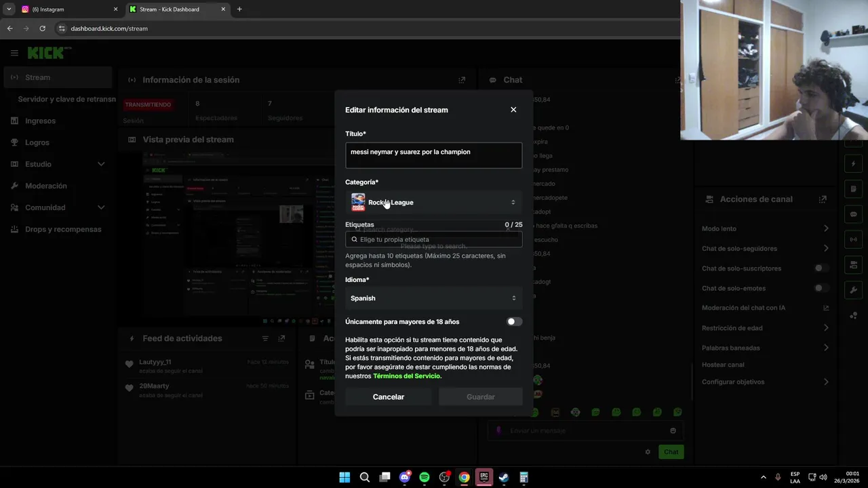Image resolution: width=868 pixels, height=488 pixels.
Task: Open the Idioma dropdown set to Spanish
Action: coord(433,298)
